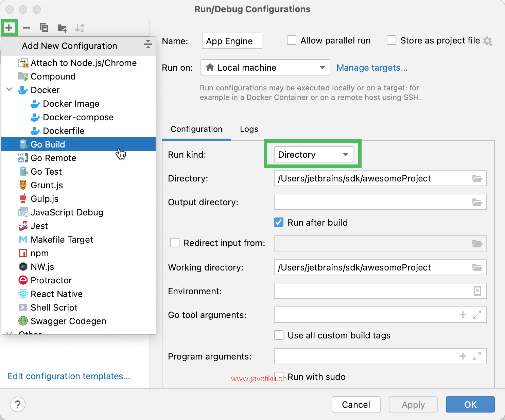Choose Dockerfile configuration
Viewport: 505px width, 420px height.
click(79, 131)
